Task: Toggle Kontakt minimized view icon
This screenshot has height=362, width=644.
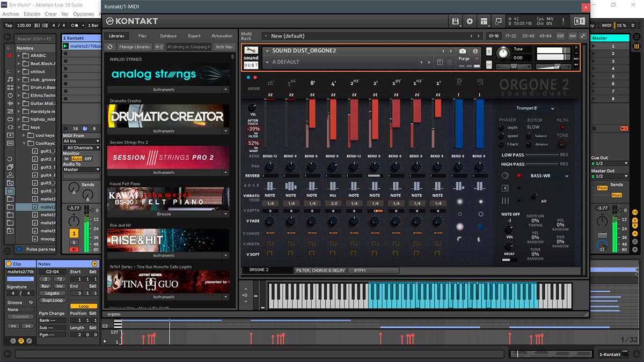Action: click(x=499, y=21)
